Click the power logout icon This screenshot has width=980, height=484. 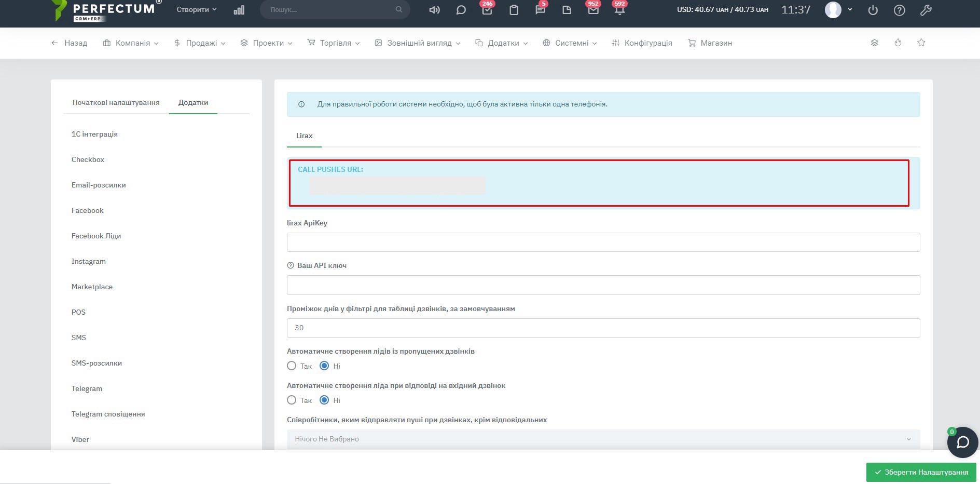tap(873, 10)
